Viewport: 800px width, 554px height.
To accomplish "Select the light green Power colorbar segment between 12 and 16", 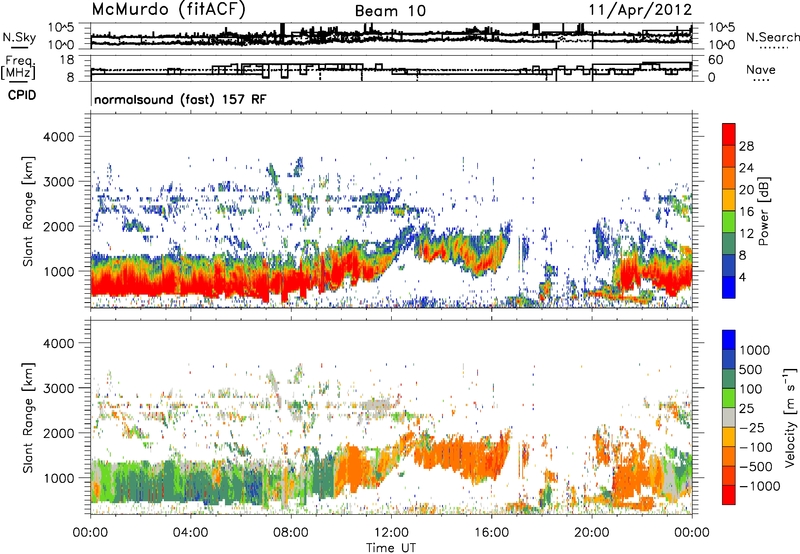I will [x=729, y=222].
